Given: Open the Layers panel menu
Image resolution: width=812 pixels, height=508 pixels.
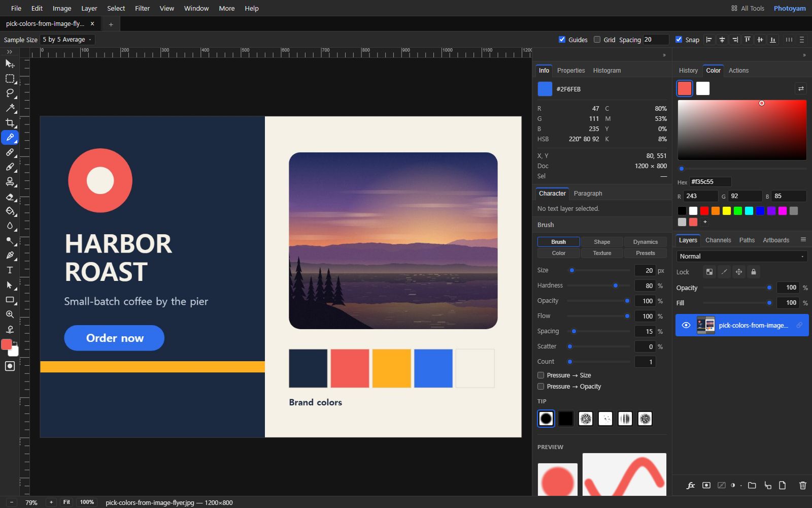Looking at the screenshot, I should 803,240.
